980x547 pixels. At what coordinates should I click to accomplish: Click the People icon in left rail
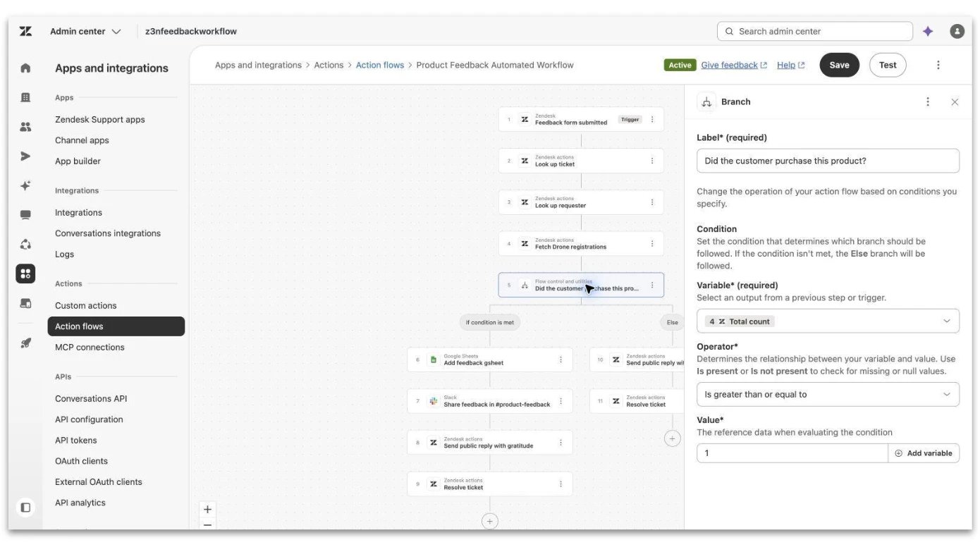(x=25, y=127)
